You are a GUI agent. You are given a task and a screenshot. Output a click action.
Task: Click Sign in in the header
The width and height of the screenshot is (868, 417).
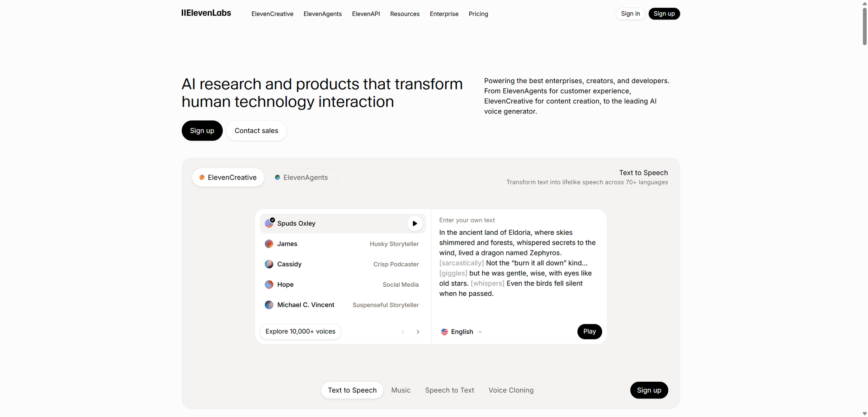click(x=630, y=14)
